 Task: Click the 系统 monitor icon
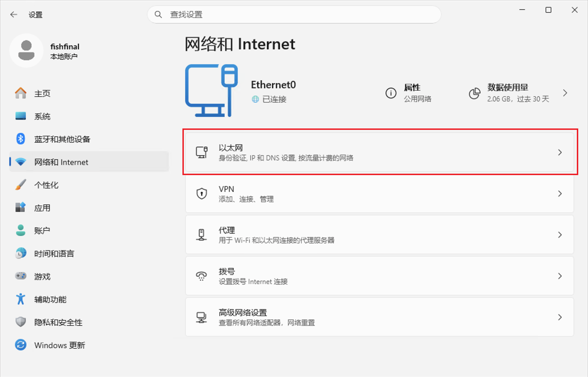[21, 116]
